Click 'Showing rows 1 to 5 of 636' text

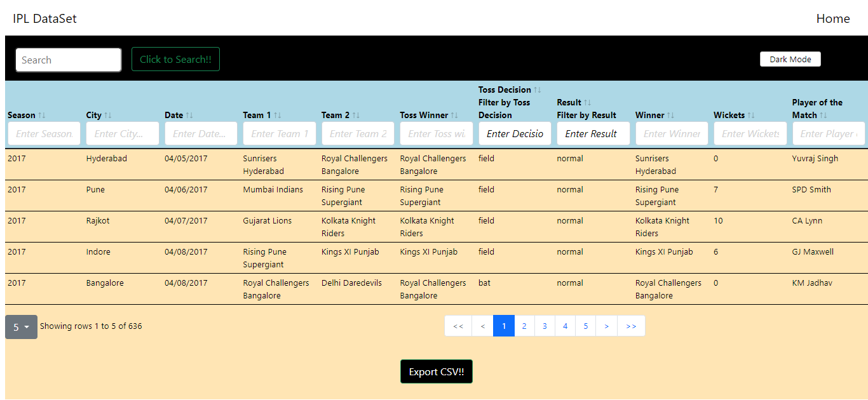pyautogui.click(x=91, y=326)
